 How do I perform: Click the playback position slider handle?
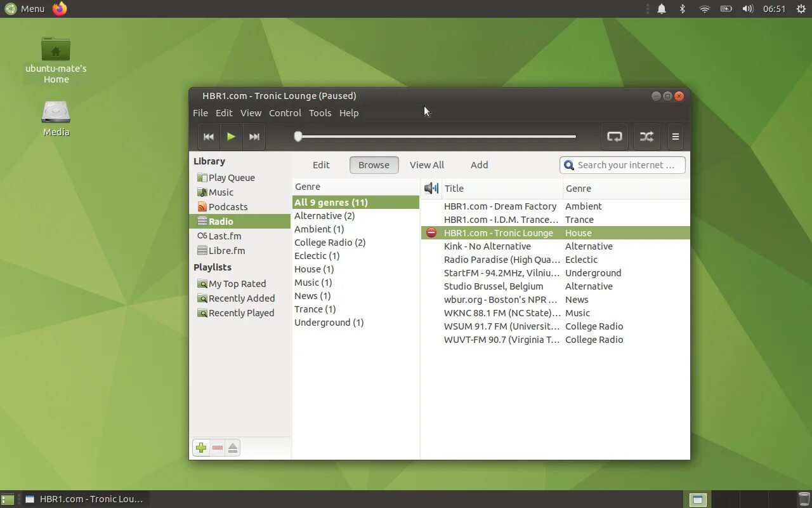(298, 136)
